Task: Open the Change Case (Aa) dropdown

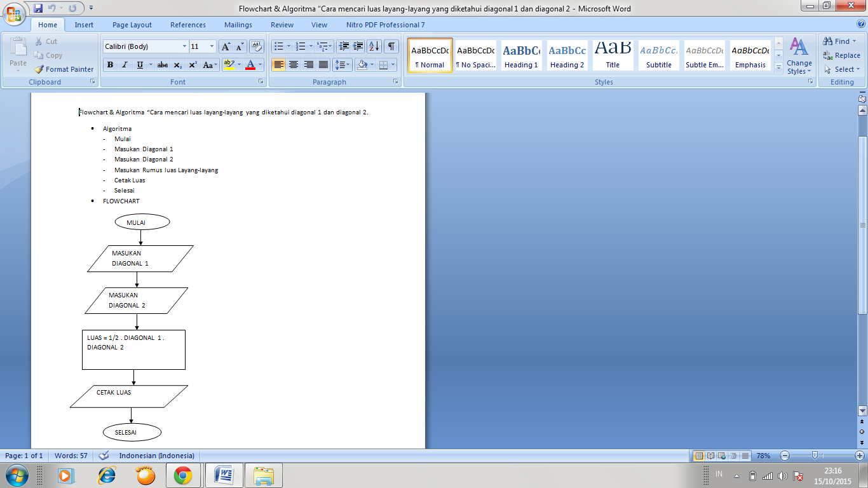Action: [210, 65]
